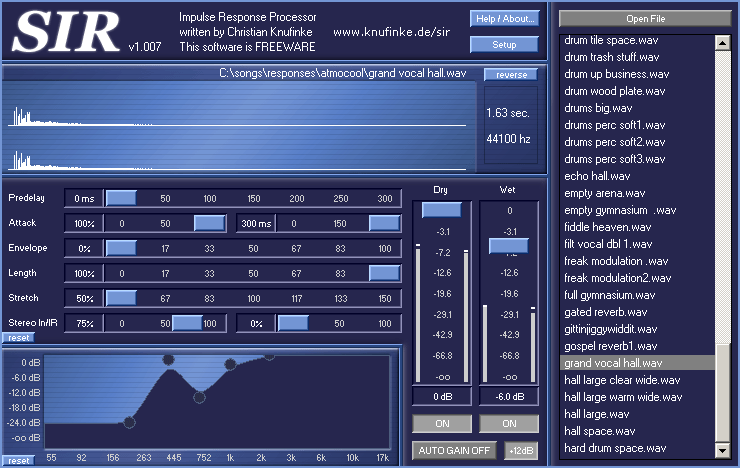Click the Predelay slider handle

pyautogui.click(x=121, y=199)
